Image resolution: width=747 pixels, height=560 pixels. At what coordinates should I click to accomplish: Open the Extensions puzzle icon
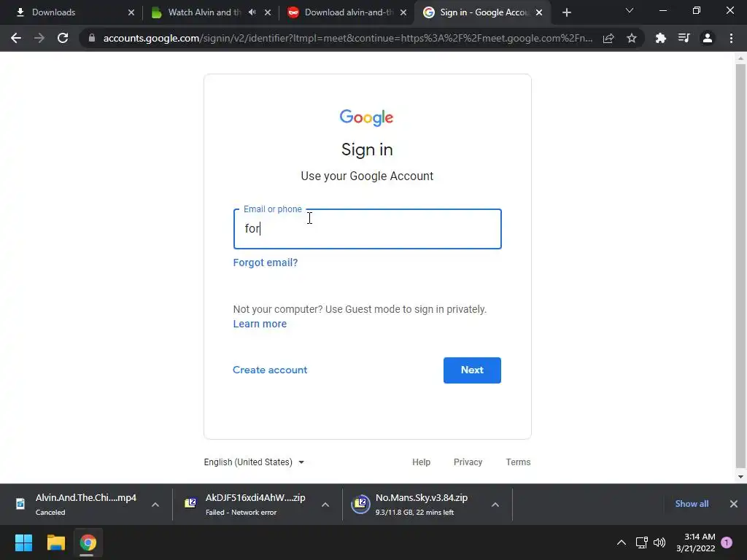pyautogui.click(x=660, y=38)
